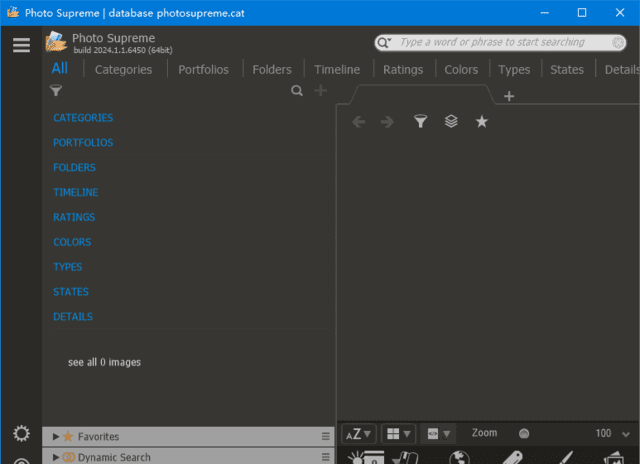This screenshot has width=640, height=464.
Task: Click the 'Zoom' label
Action: (x=484, y=433)
